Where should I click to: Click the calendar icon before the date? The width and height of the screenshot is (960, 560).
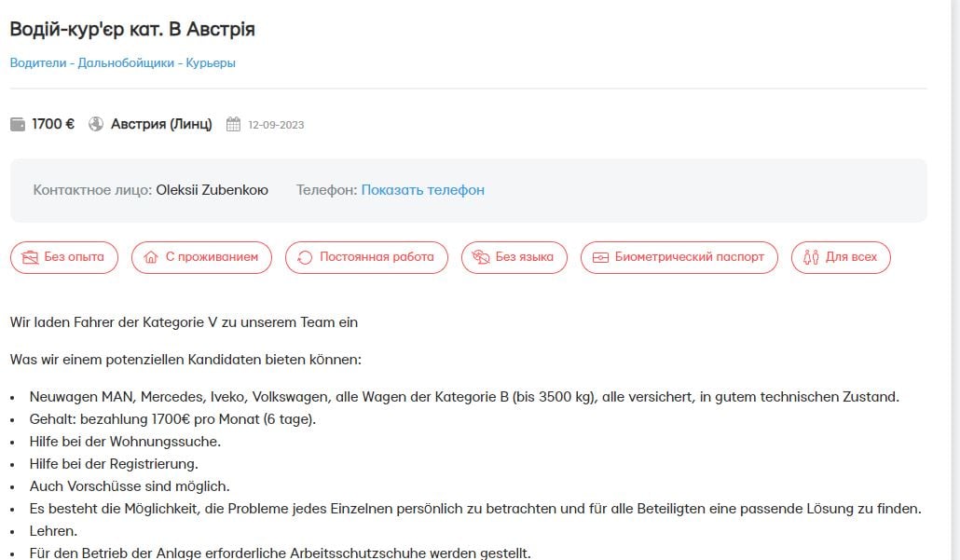pyautogui.click(x=233, y=124)
